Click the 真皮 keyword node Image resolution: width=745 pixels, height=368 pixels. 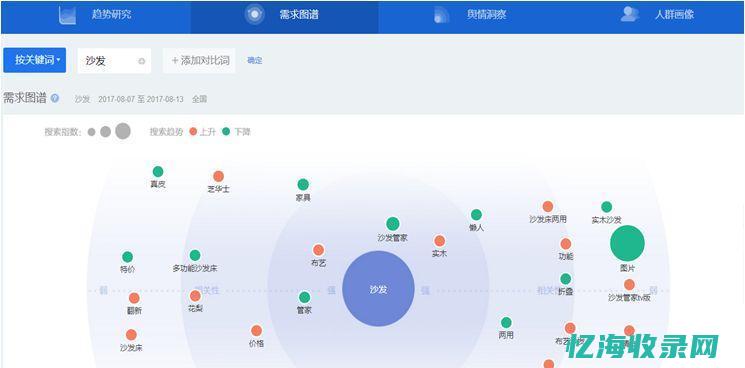[158, 171]
